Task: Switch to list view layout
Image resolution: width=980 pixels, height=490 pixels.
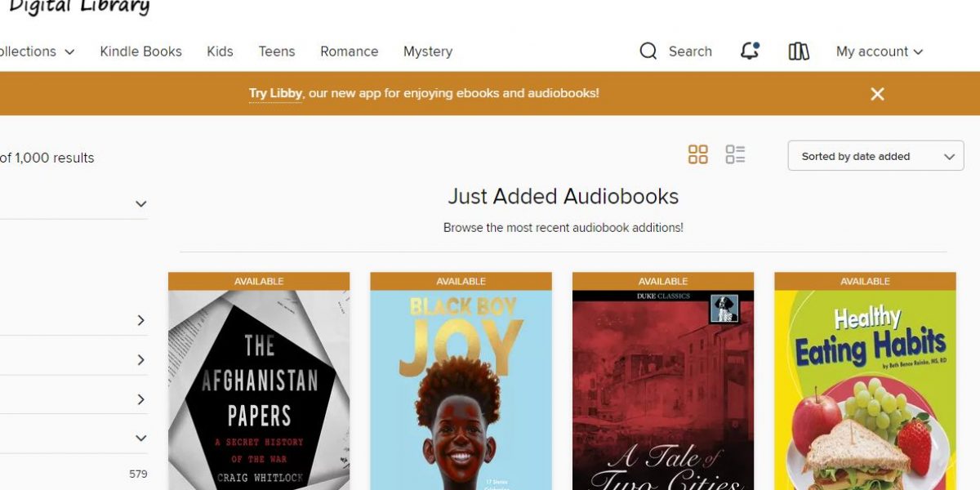Action: 735,154
